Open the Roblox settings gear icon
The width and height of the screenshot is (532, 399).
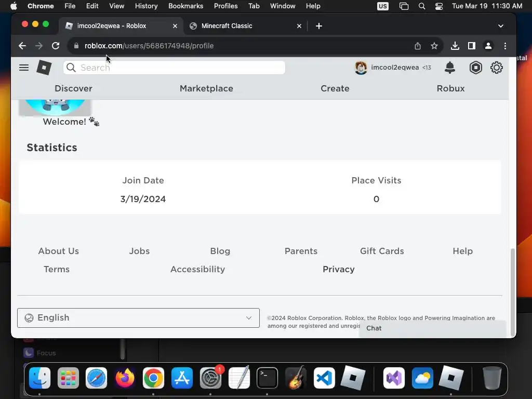(x=496, y=68)
